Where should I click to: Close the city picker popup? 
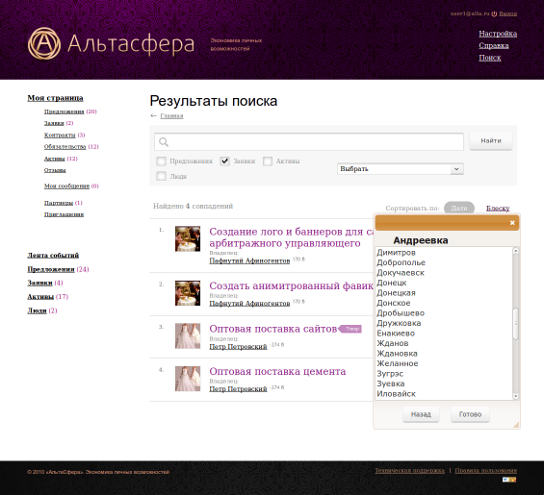click(512, 223)
